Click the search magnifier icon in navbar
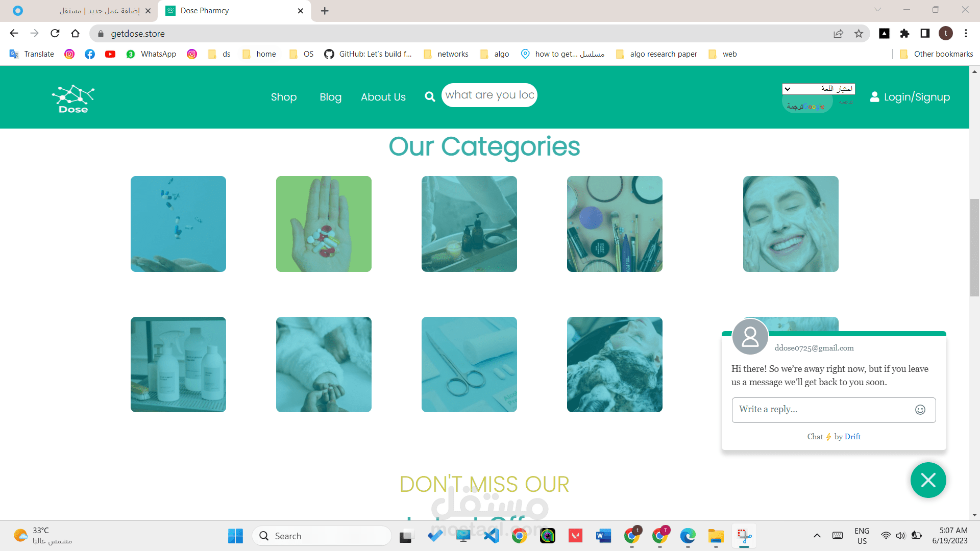The height and width of the screenshot is (551, 980). tap(430, 96)
